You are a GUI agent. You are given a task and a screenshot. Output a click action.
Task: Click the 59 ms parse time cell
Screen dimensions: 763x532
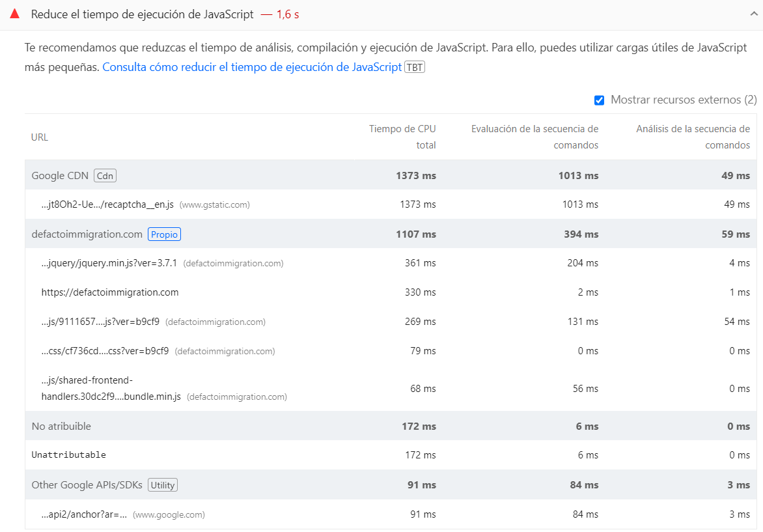pyautogui.click(x=736, y=234)
